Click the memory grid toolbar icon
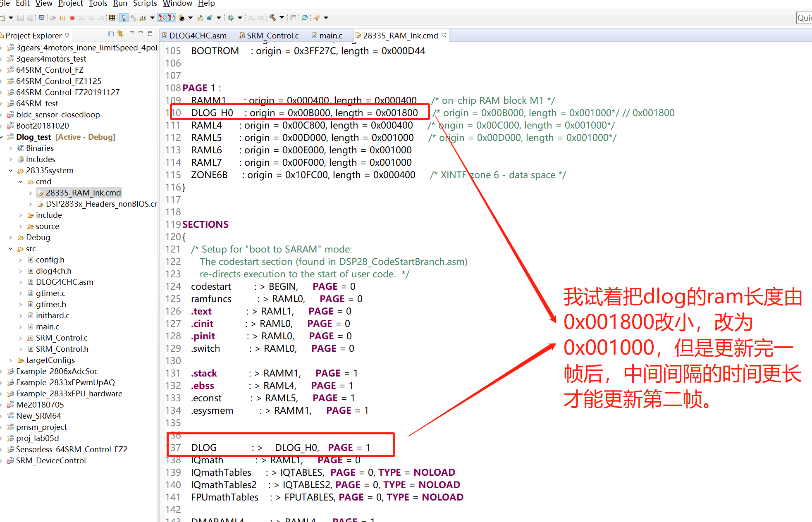This screenshot has width=812, height=522. tap(112, 18)
